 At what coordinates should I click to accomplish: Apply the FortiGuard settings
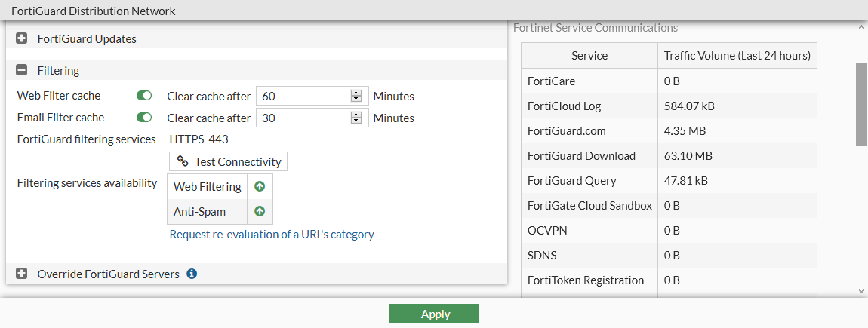coord(434,314)
